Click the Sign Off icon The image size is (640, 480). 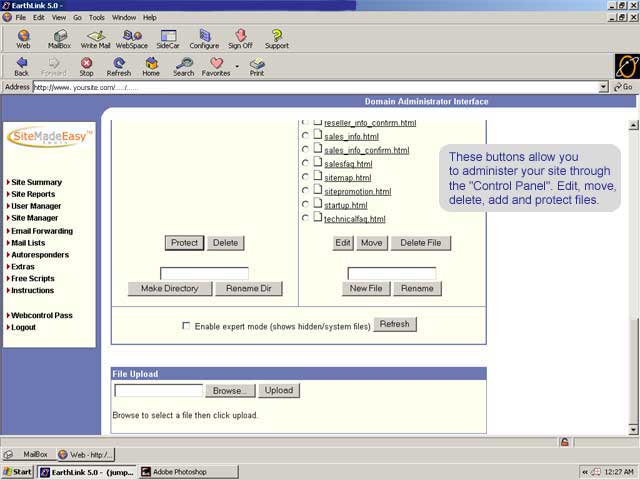[x=240, y=38]
